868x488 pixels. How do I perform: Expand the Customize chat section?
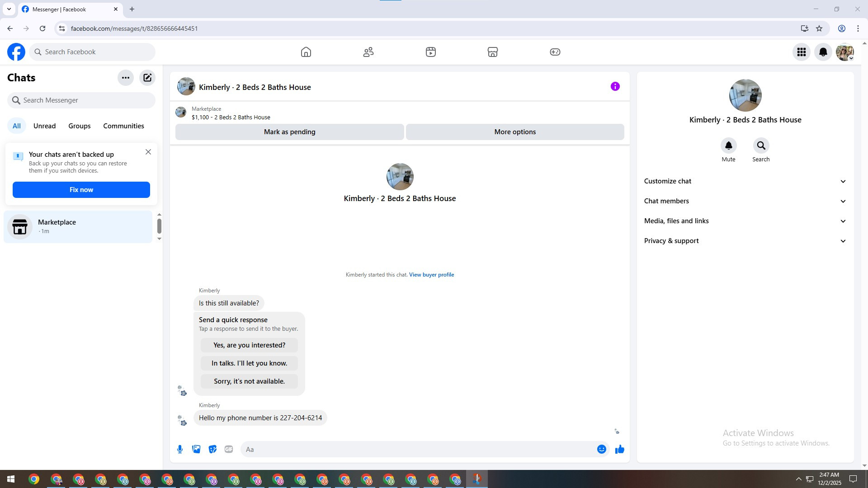[x=745, y=181]
